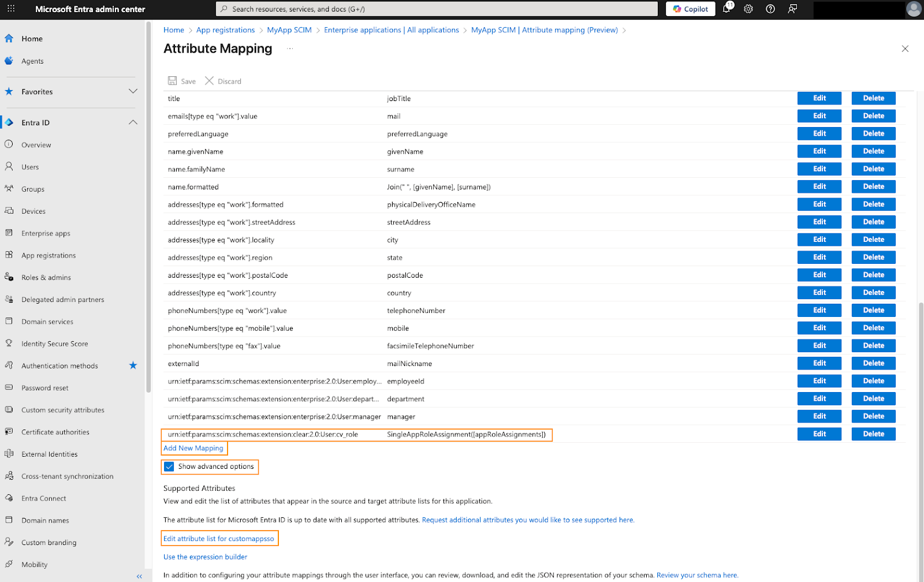This screenshot has height=582, width=924.
Task: Open Domain names in sidebar
Action: click(x=45, y=520)
